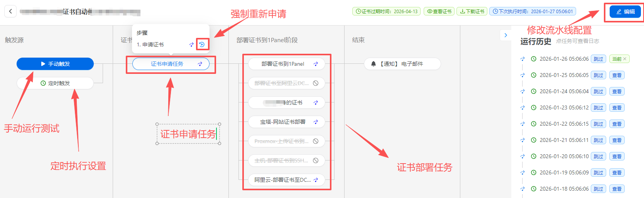The width and height of the screenshot is (644, 198).
Task: Click 跳过 tag on 2026-01-22 run
Action: pyautogui.click(x=598, y=124)
